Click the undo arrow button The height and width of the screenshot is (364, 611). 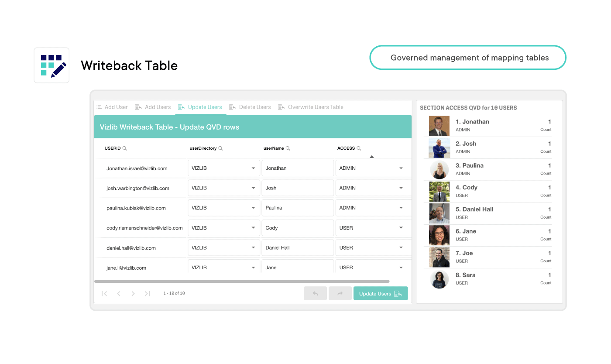coord(316,294)
